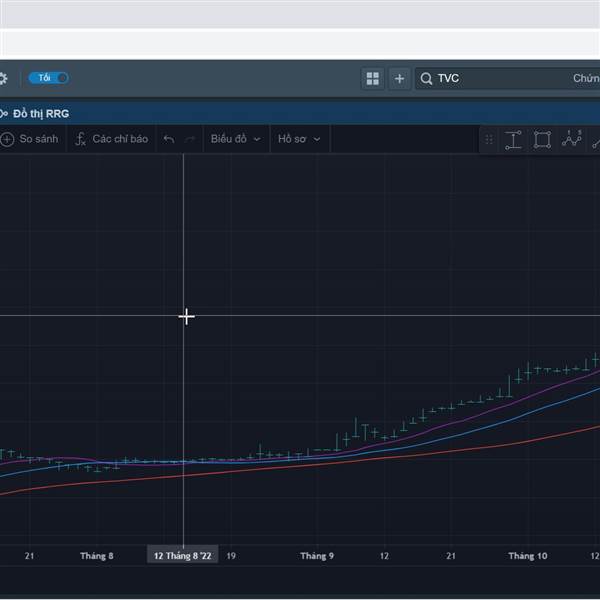Click the undo arrow icon
Image resolution: width=600 pixels, height=600 pixels.
[x=169, y=139]
